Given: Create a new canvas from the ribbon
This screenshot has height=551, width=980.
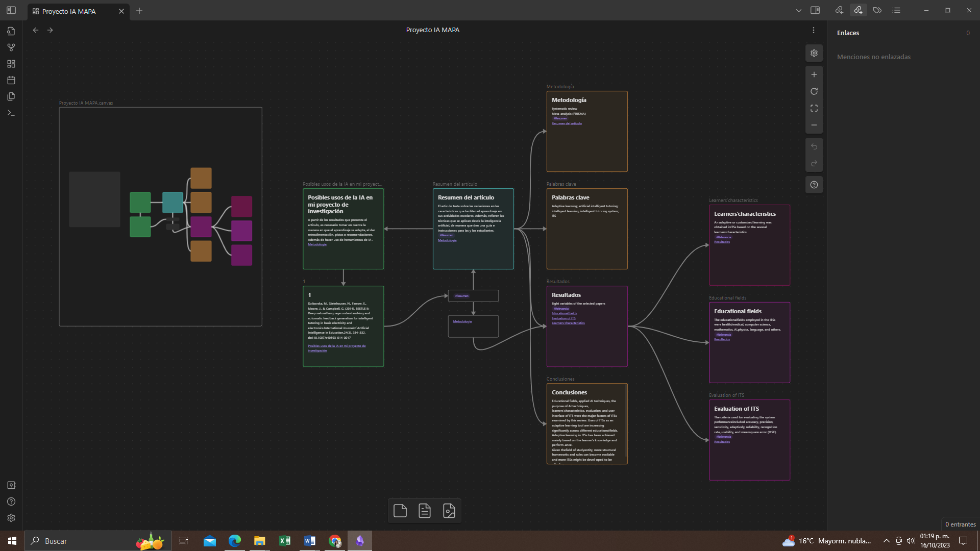Looking at the screenshot, I should [x=11, y=64].
